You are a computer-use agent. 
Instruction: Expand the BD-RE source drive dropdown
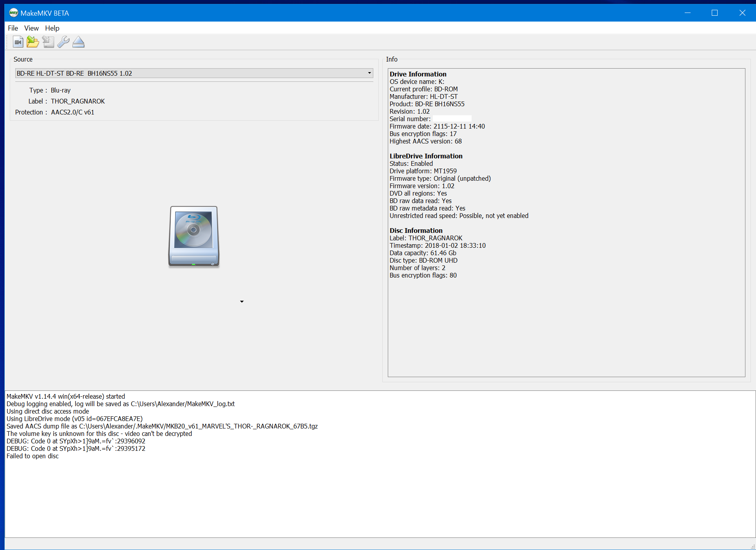(x=369, y=73)
